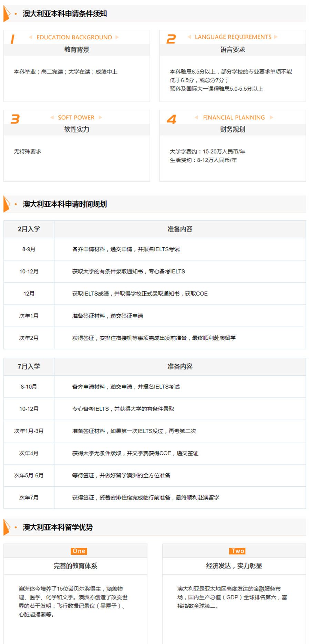310x644 pixels.
Task: Click the FINANCIAL PLANNING label
Action: [x=234, y=118]
